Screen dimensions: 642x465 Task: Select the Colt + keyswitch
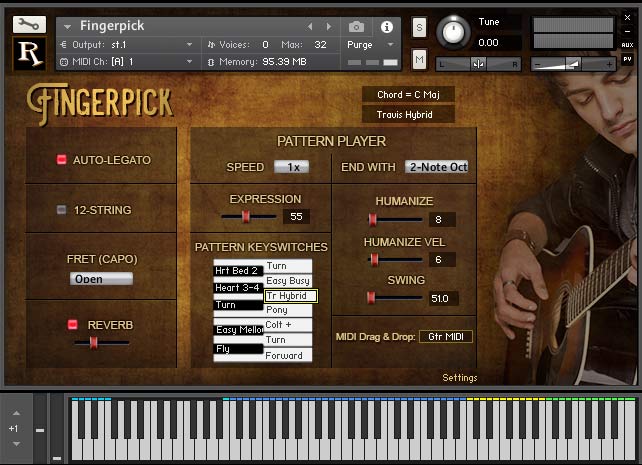click(x=288, y=325)
